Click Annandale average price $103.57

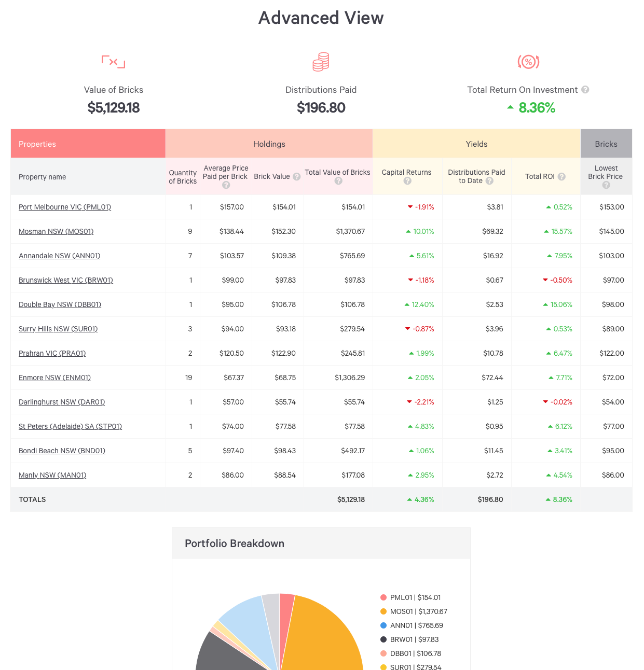click(231, 256)
